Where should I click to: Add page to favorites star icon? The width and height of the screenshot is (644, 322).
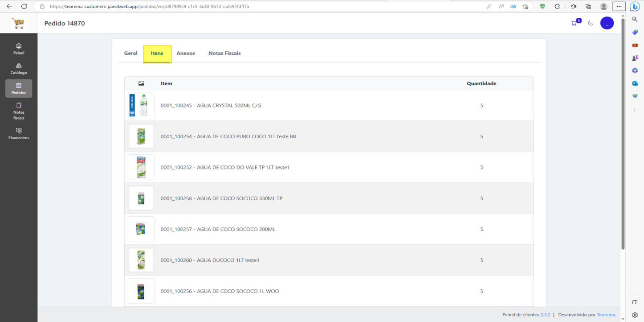[525, 6]
